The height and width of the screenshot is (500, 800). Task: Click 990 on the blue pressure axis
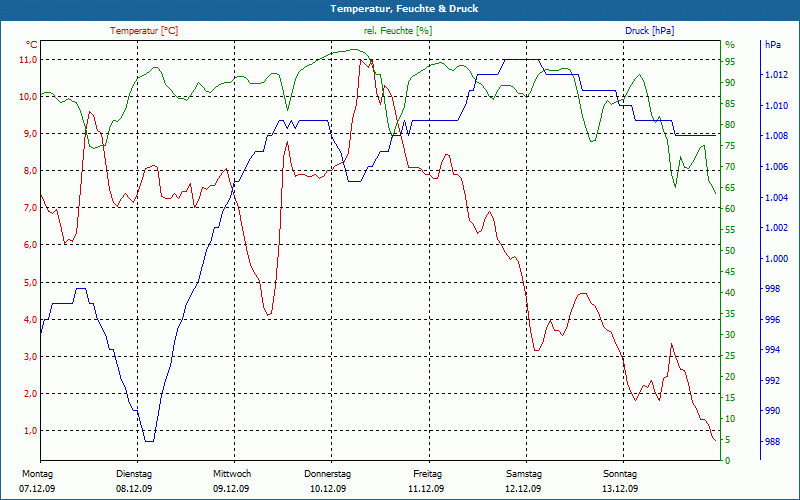[772, 411]
